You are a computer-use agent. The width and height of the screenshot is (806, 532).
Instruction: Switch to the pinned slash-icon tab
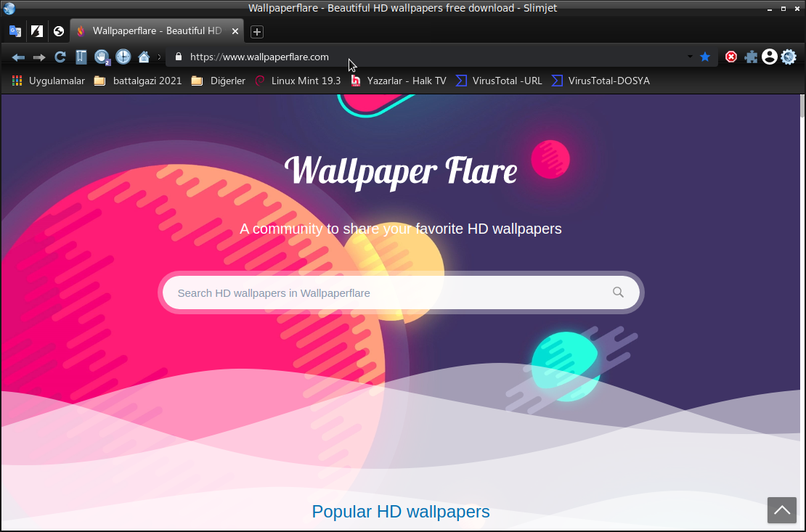click(37, 31)
